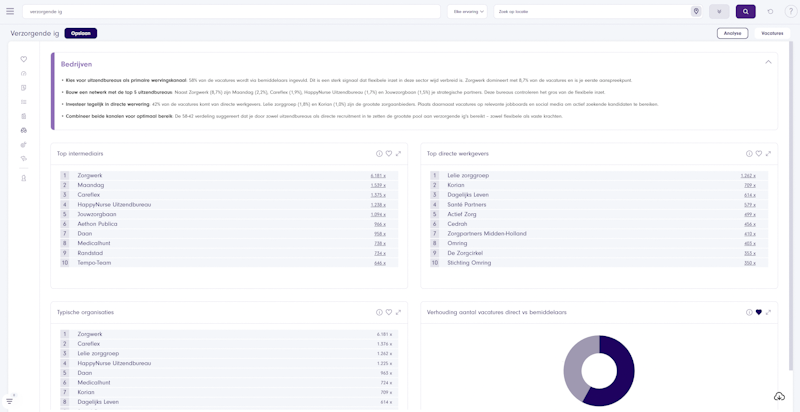Open the filter settings icon bottom-left

coord(10,399)
